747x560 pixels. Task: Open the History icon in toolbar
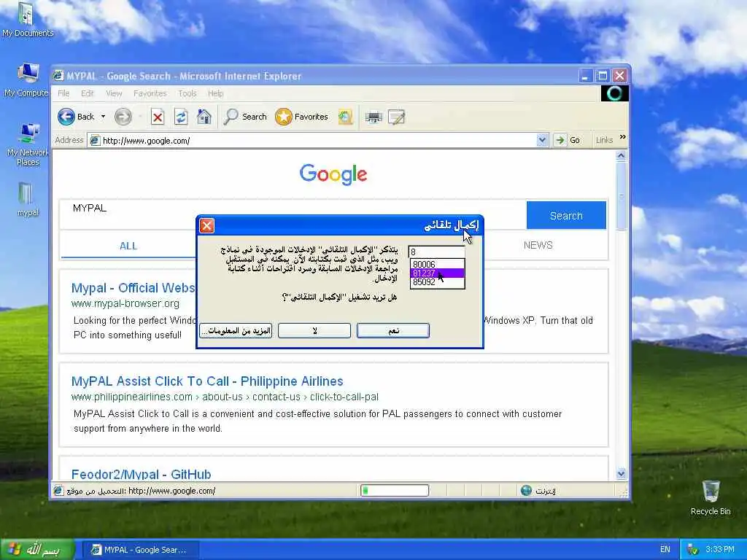pos(346,117)
